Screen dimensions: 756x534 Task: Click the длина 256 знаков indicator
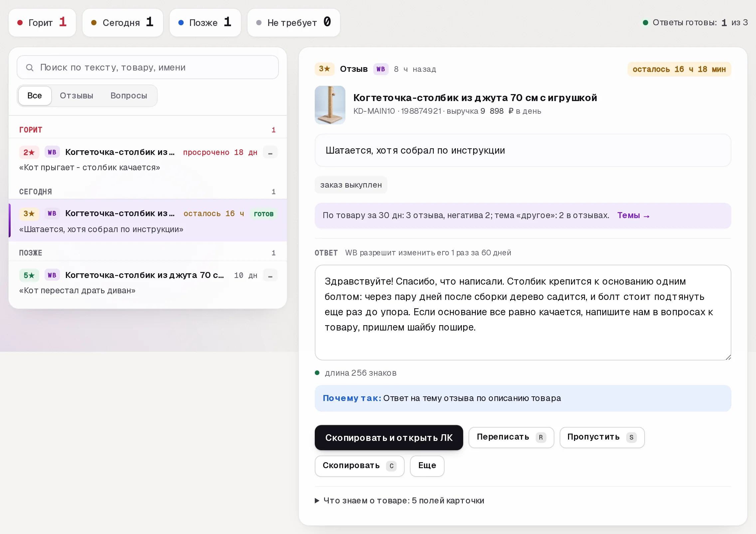click(356, 373)
